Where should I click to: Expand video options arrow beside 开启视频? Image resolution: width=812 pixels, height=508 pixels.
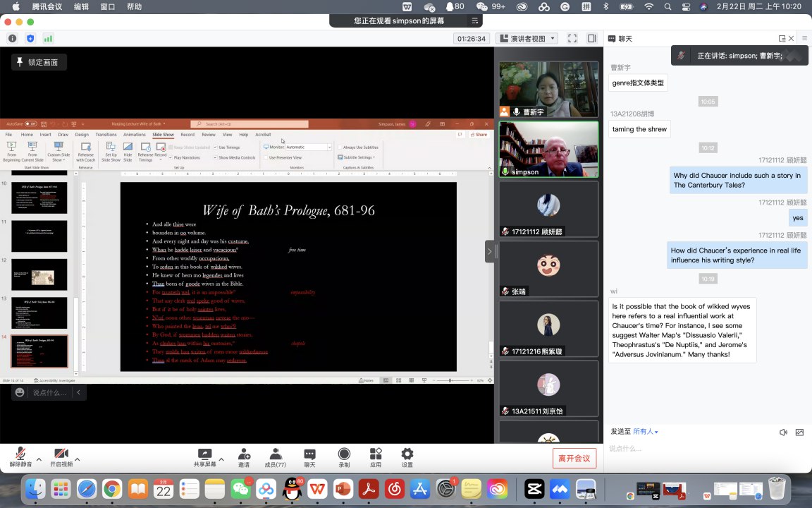tap(77, 459)
